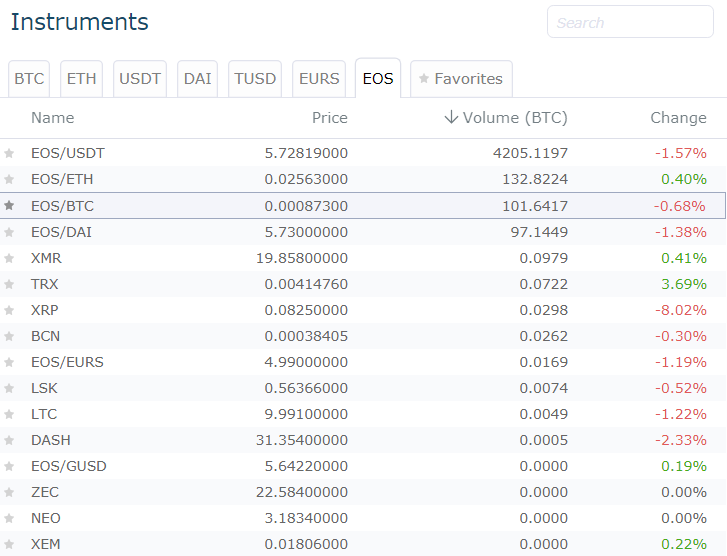Favorite EOS/EURS using its star

point(9,362)
